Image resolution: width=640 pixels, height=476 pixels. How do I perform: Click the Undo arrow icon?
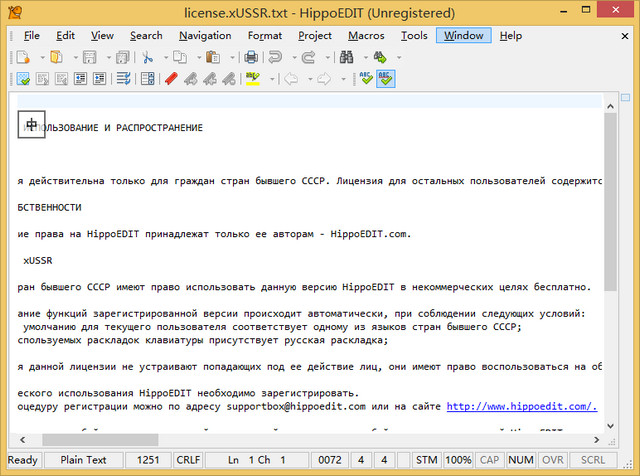pyautogui.click(x=276, y=57)
